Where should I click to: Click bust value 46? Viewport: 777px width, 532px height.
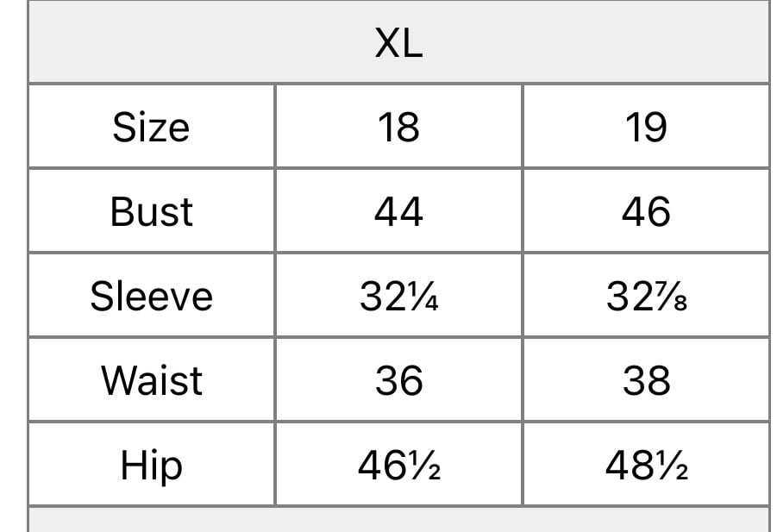tap(646, 211)
